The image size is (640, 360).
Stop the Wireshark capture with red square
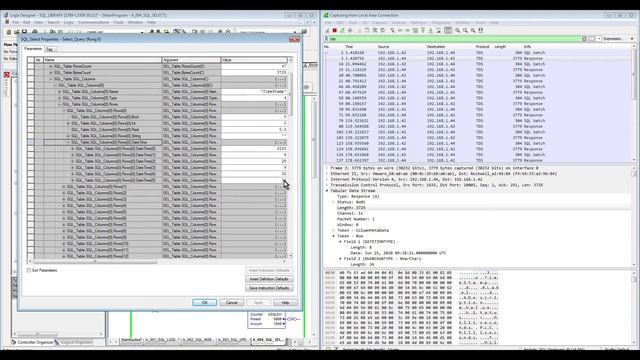(335, 31)
